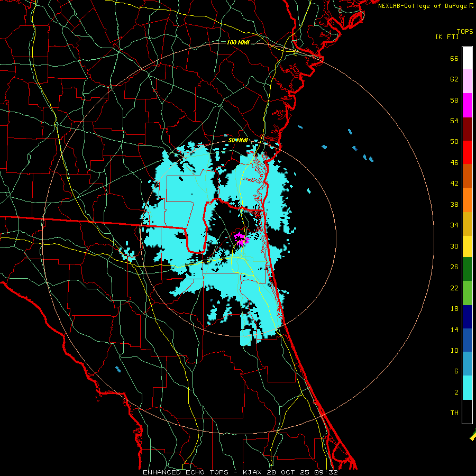This screenshot has height=476, width=476.
Task: Click the 'TOPS' legend heading
Action: click(465, 31)
